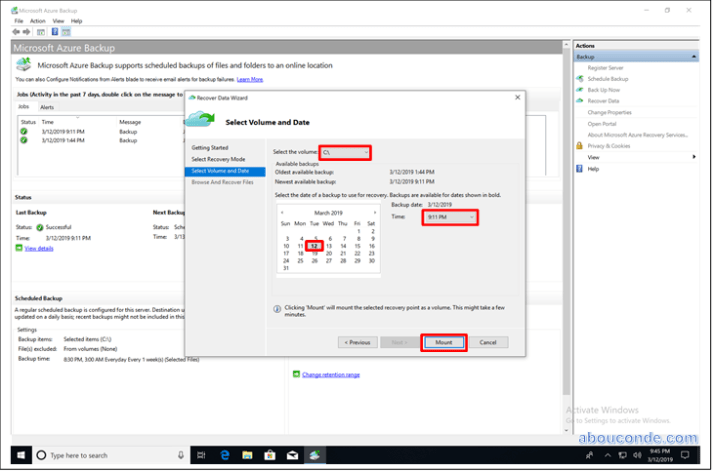Click the Schedule Backup icon in Actions

580,78
